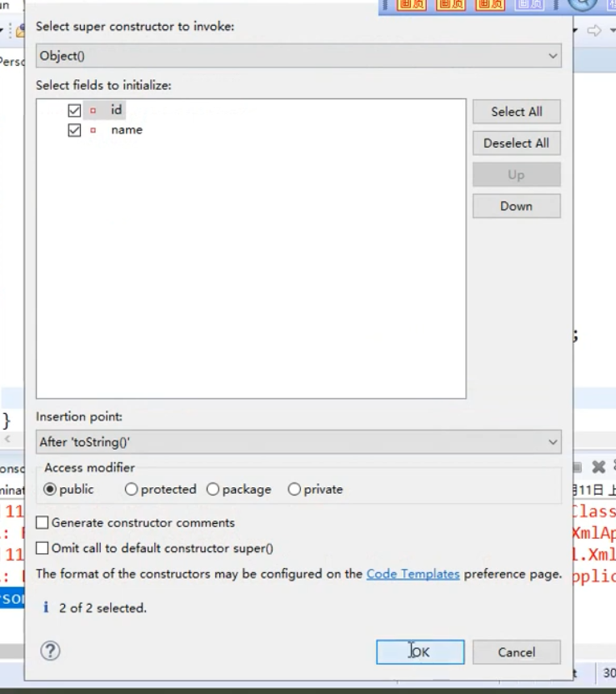This screenshot has height=694, width=616.
Task: Open the Insertion point After 'toString()' dropdown
Action: (298, 442)
